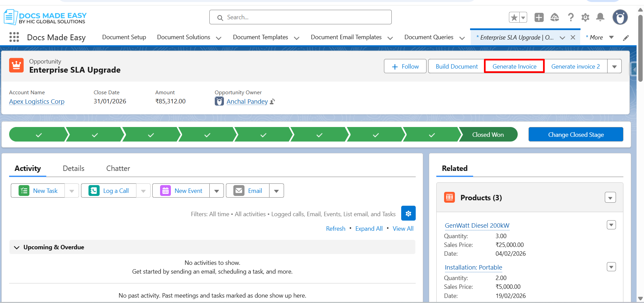This screenshot has width=644, height=303.
Task: Switch to the Details tab
Action: tap(74, 168)
